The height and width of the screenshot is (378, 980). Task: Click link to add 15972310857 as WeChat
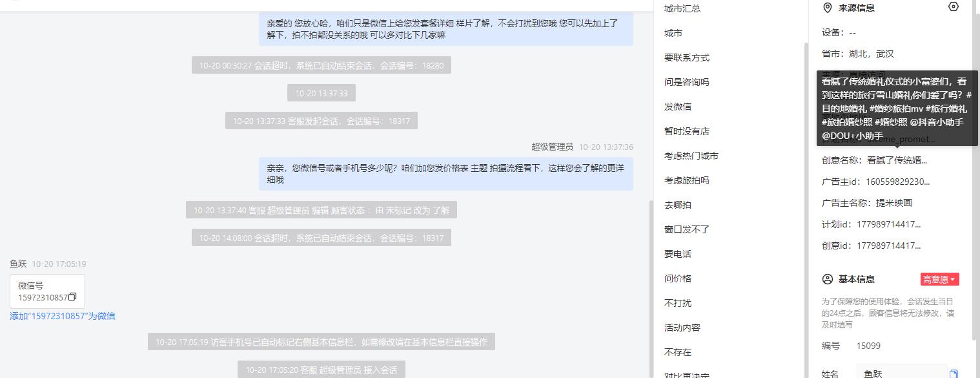[63, 316]
